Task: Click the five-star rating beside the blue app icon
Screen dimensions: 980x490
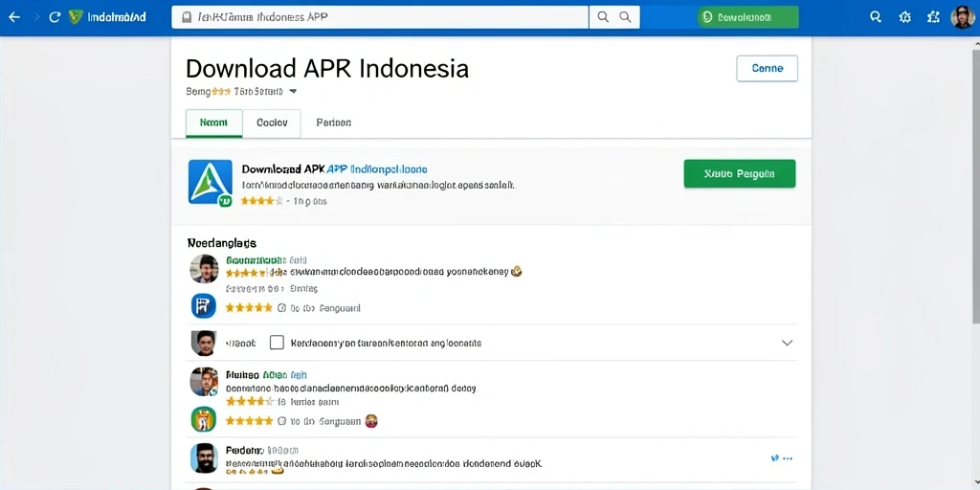Action: coord(249,307)
